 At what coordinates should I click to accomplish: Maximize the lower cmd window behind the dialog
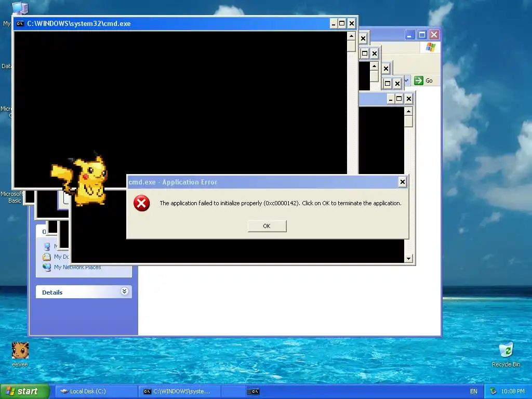(x=400, y=99)
